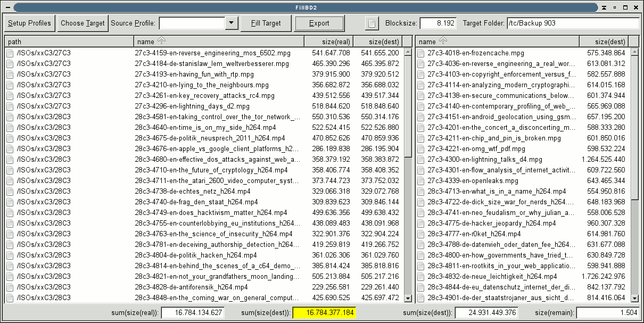Image resolution: width=644 pixels, height=323 pixels.
Task: Click the Source Profile combo box field
Action: (x=192, y=23)
